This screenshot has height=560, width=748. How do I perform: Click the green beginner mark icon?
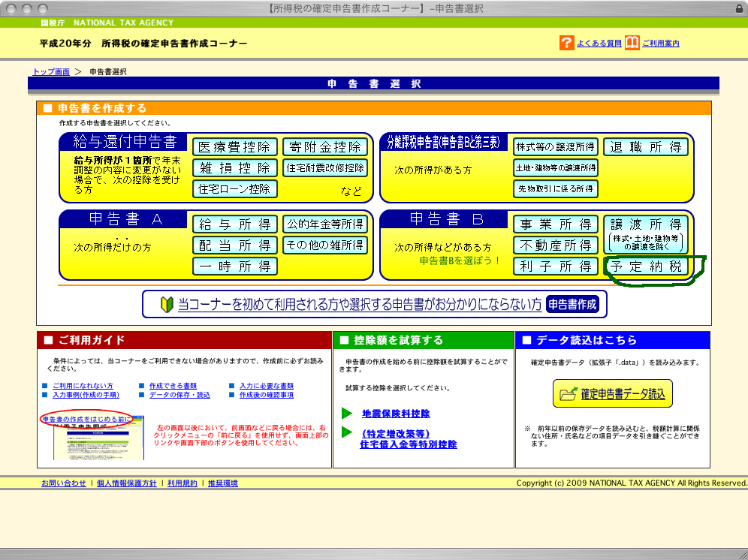[x=167, y=305]
